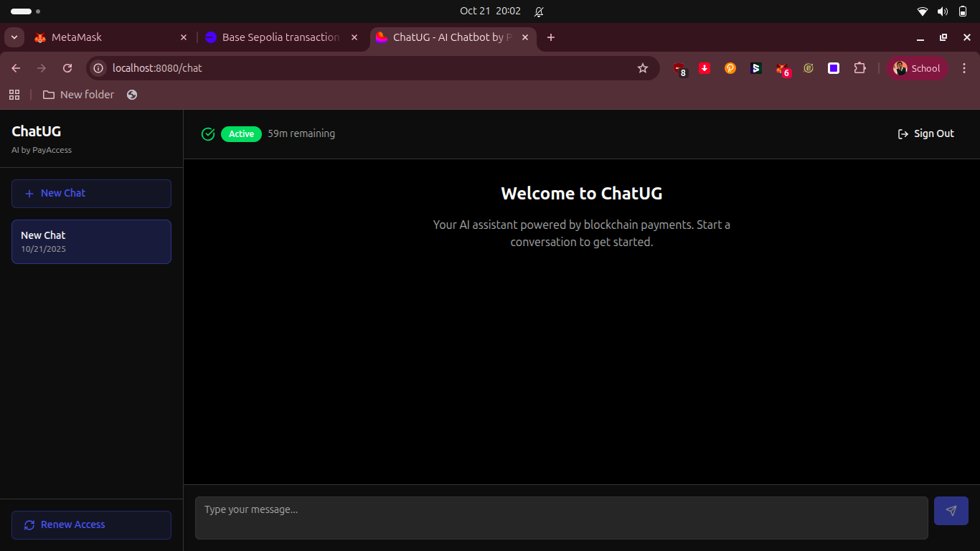Click the red download arrow extension icon
Viewport: 980px width, 551px height.
tap(705, 68)
